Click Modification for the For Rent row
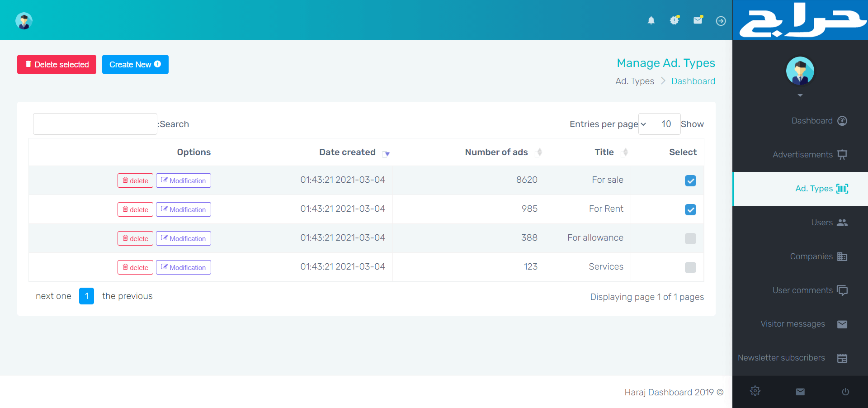This screenshot has width=868, height=408. (184, 209)
